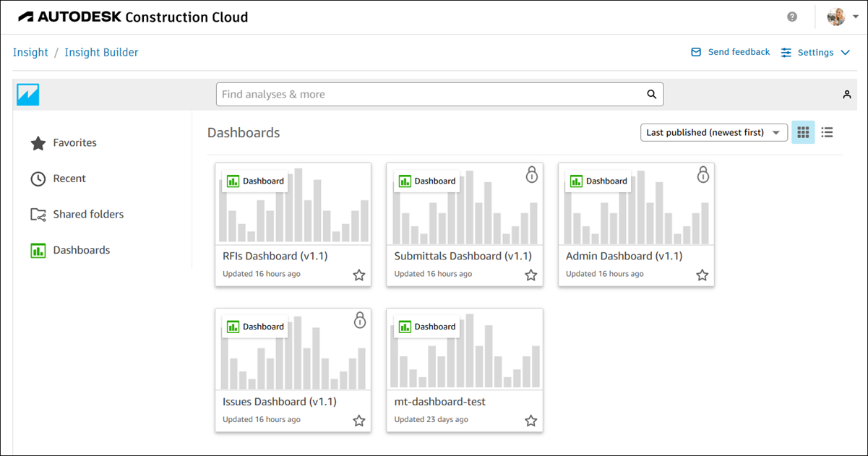Go to Shared folders in sidebar
The height and width of the screenshot is (456, 868).
88,215
